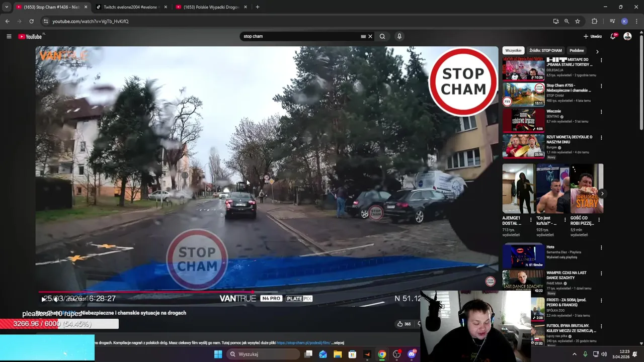Select the Wszystkie filter chip
Viewport: 644px width, 362px height.
pyautogui.click(x=513, y=50)
